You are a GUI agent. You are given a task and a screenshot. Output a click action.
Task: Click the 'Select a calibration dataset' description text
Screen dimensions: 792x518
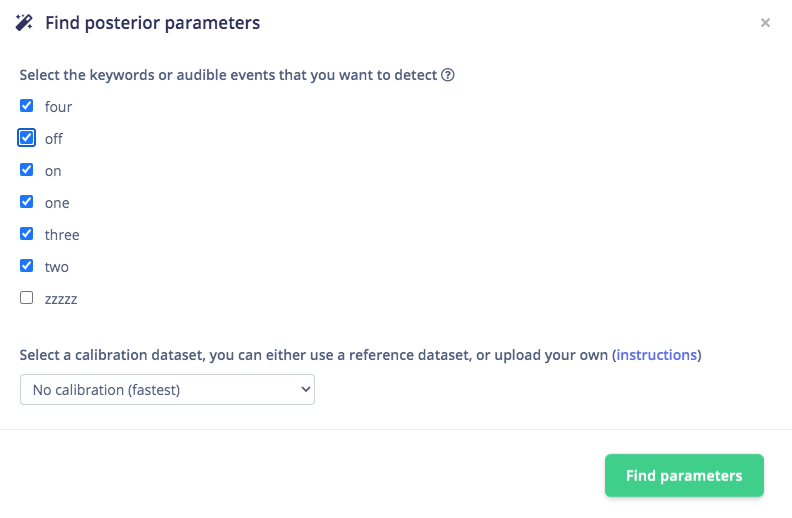click(315, 355)
